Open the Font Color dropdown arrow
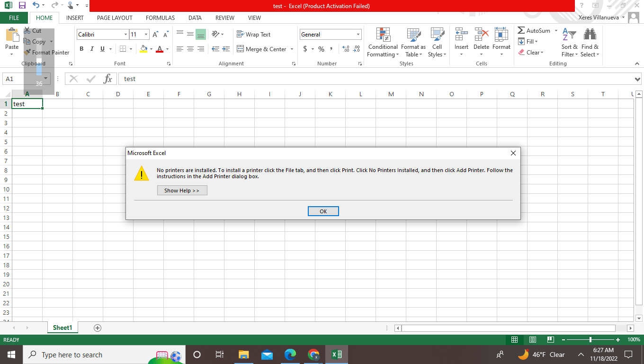 (167, 49)
